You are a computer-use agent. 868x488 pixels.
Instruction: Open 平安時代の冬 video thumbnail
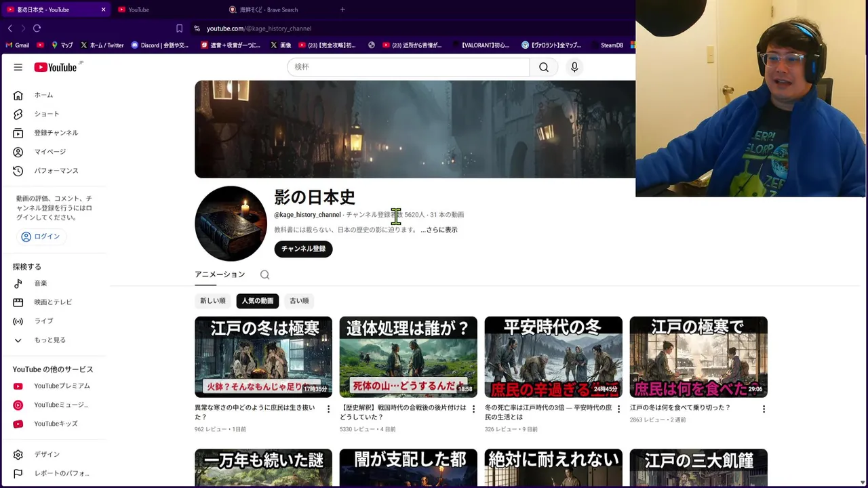[x=553, y=357]
